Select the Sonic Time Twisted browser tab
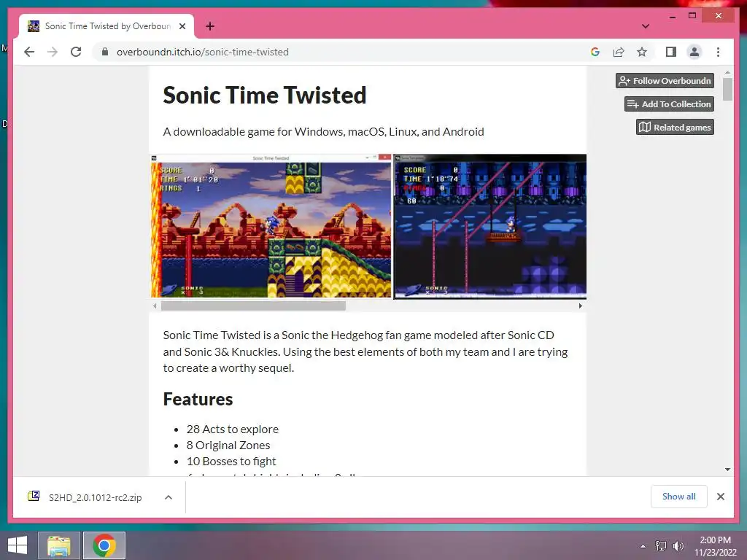Screen dimensions: 747x560 (107, 26)
